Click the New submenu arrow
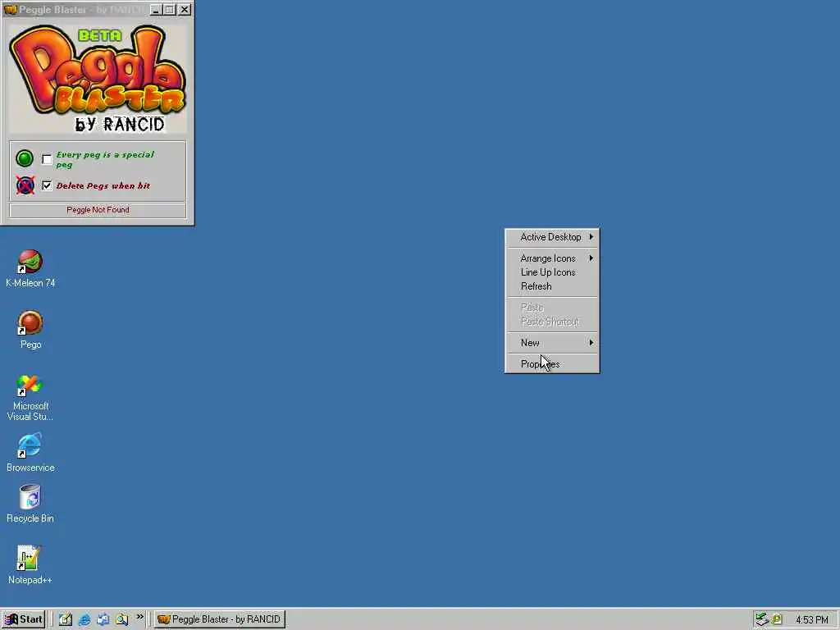Screen dimensions: 840x630 (591, 343)
